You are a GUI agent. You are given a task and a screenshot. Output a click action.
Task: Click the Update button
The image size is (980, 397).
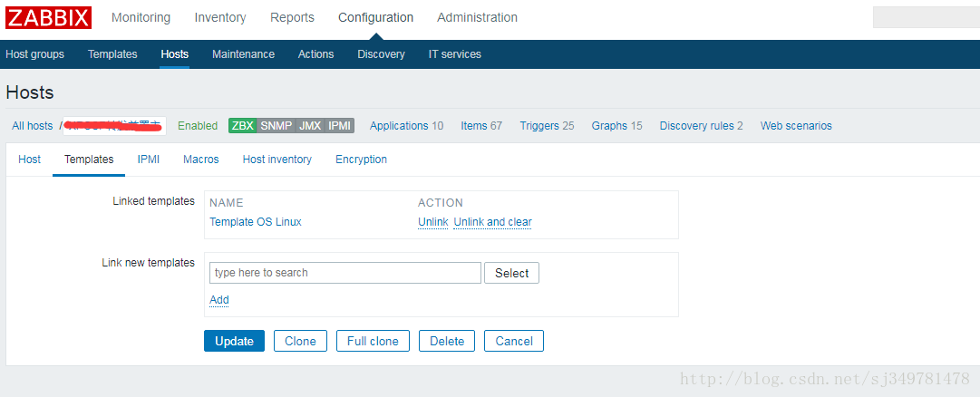pos(235,341)
